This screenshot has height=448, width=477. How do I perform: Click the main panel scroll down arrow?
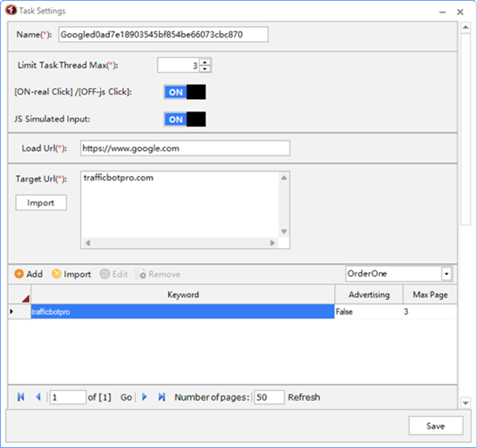465,403
